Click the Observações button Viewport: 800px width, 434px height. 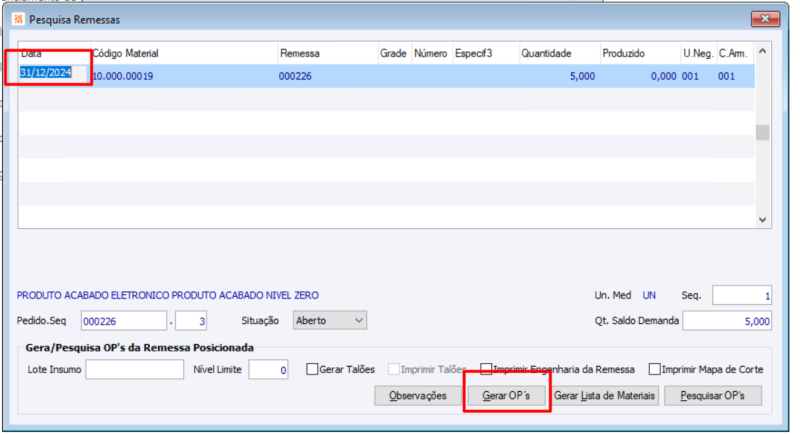[x=417, y=396]
